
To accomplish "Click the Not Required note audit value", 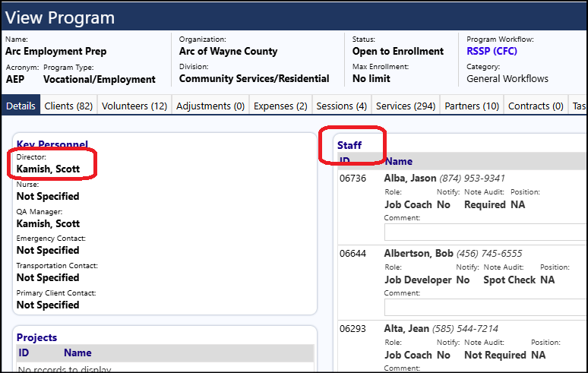I will tap(495, 355).
